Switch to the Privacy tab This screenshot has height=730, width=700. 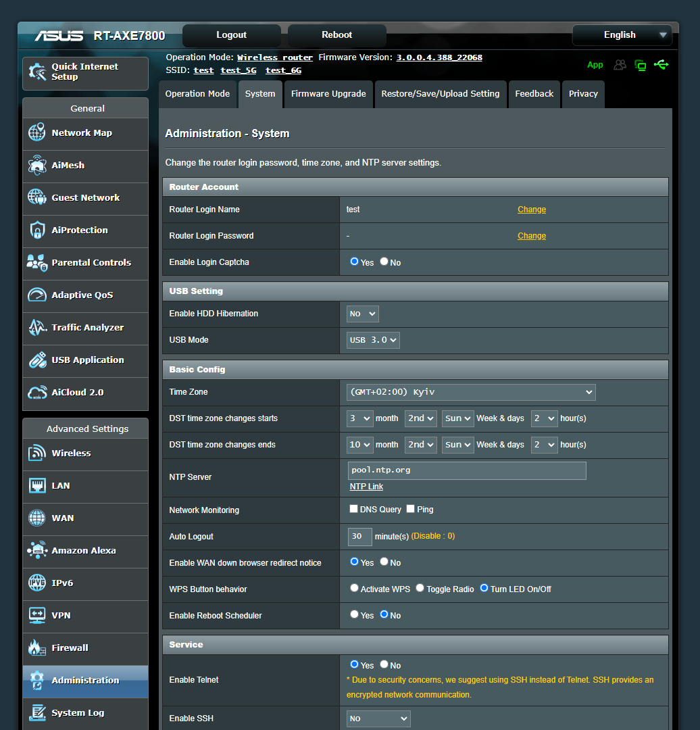[x=583, y=94]
